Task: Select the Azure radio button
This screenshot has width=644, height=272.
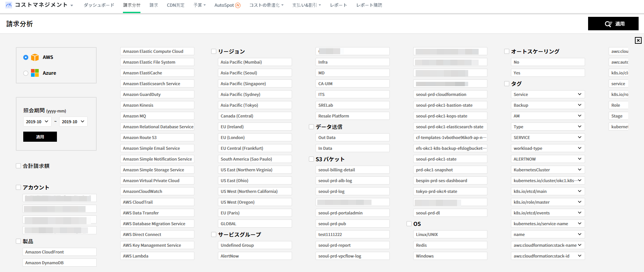Action: 26,73
